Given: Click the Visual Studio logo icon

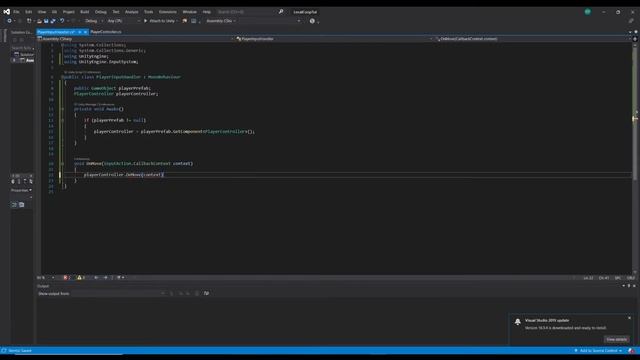Looking at the screenshot, I should click(x=7, y=12).
